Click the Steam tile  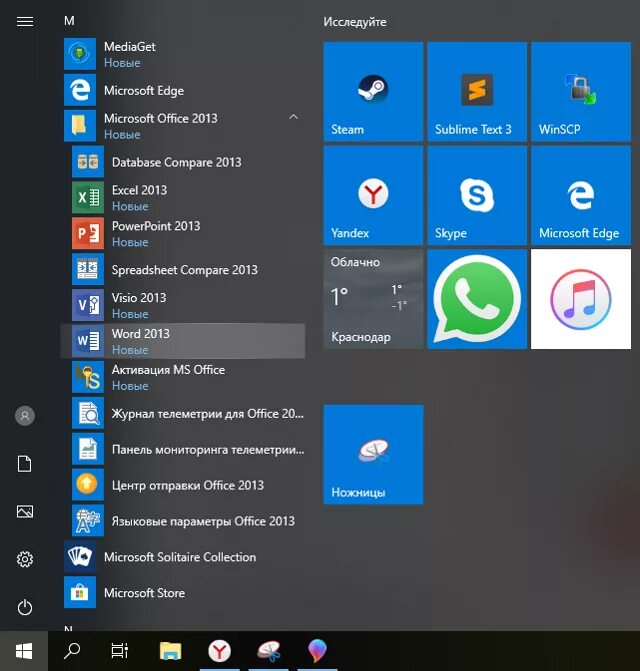click(373, 92)
